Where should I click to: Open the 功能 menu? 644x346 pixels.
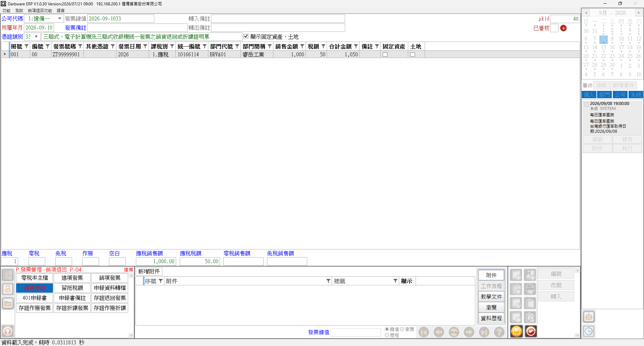coord(6,11)
